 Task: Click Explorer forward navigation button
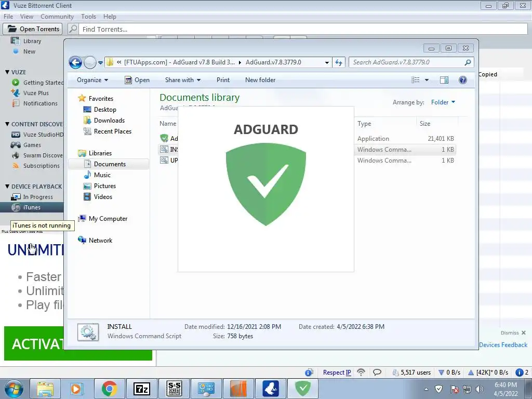coord(90,62)
